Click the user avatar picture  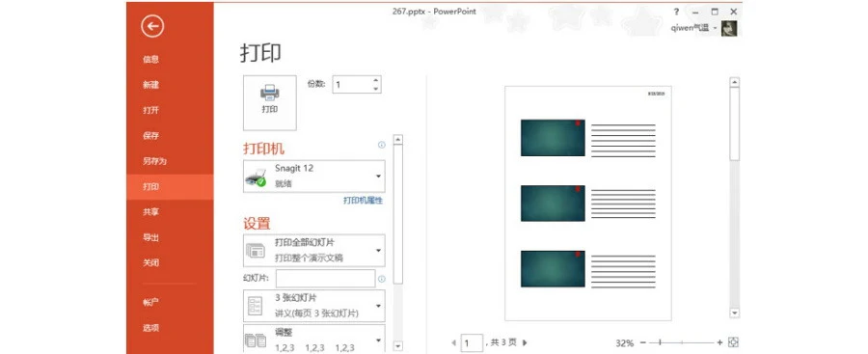[729, 28]
